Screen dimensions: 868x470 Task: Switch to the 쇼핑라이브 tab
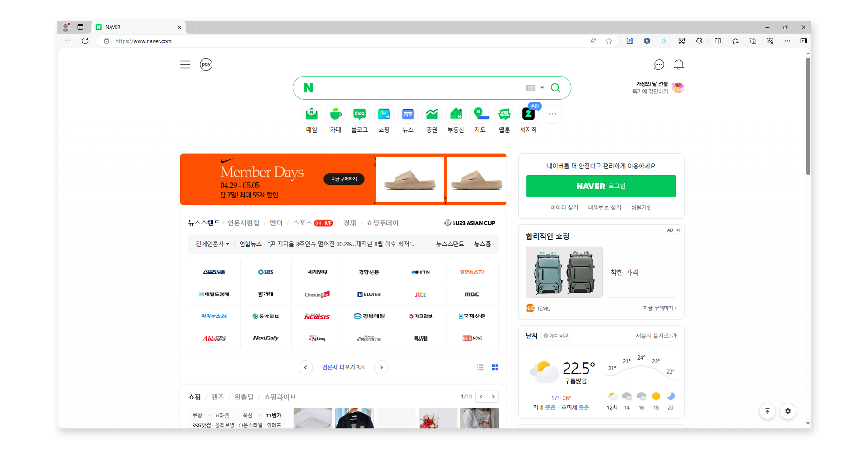coord(280,397)
